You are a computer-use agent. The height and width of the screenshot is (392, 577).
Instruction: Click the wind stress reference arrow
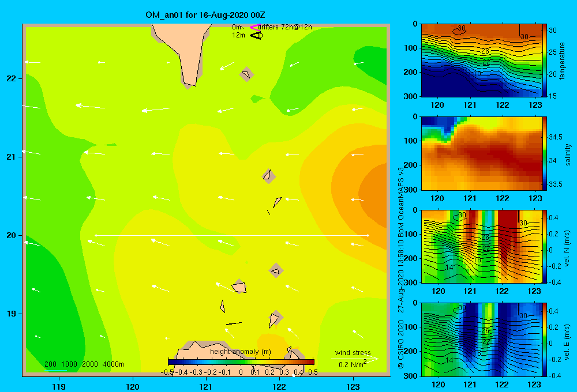[x=355, y=359]
